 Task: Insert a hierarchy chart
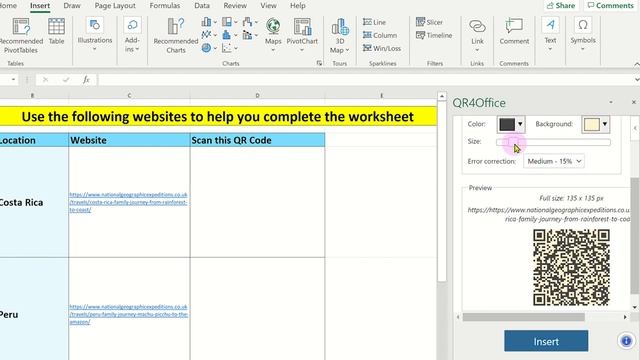229,22
